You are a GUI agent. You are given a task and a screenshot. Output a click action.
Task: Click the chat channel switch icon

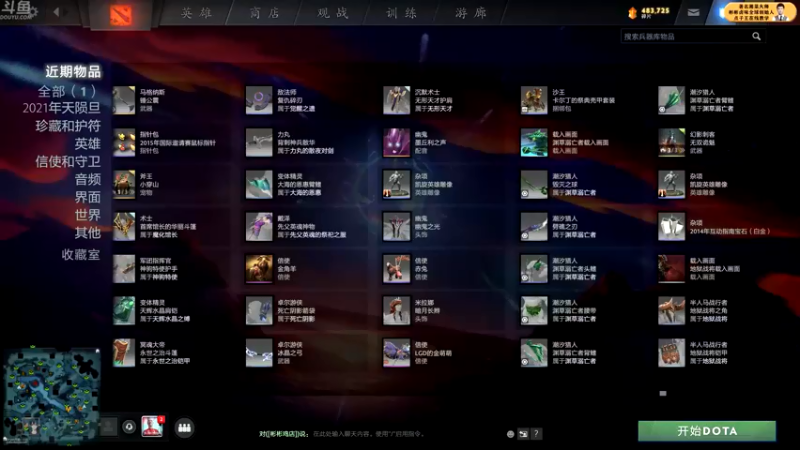523,434
